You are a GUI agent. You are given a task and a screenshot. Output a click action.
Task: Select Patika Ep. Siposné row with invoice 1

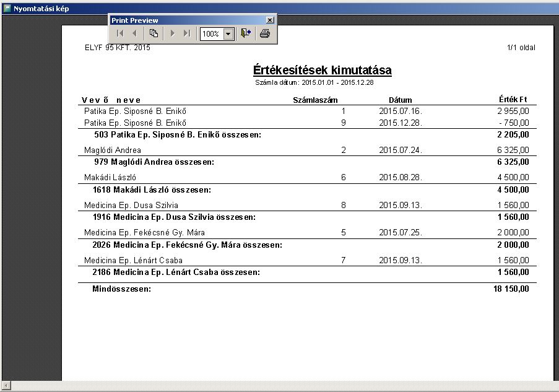tap(307, 111)
